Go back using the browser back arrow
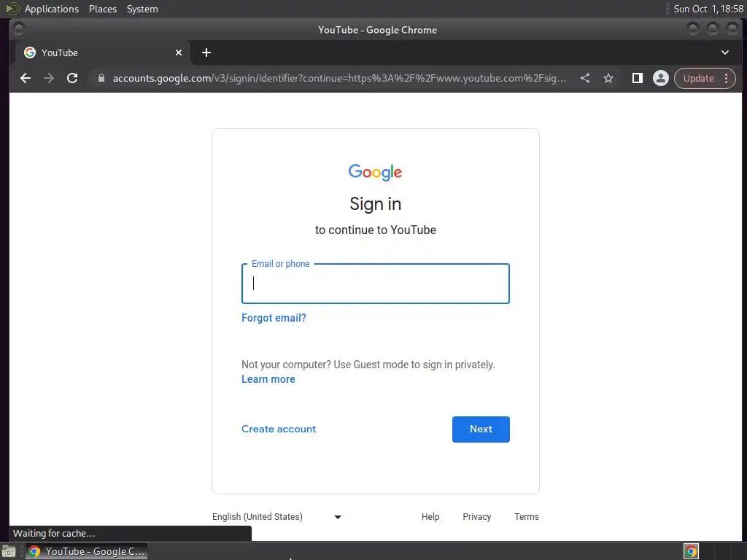The width and height of the screenshot is (747, 560). click(26, 78)
